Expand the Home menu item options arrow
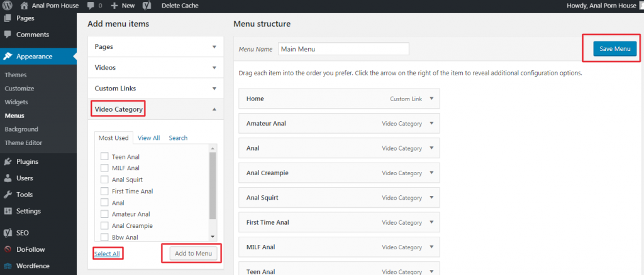The height and width of the screenshot is (275, 644). click(x=431, y=99)
